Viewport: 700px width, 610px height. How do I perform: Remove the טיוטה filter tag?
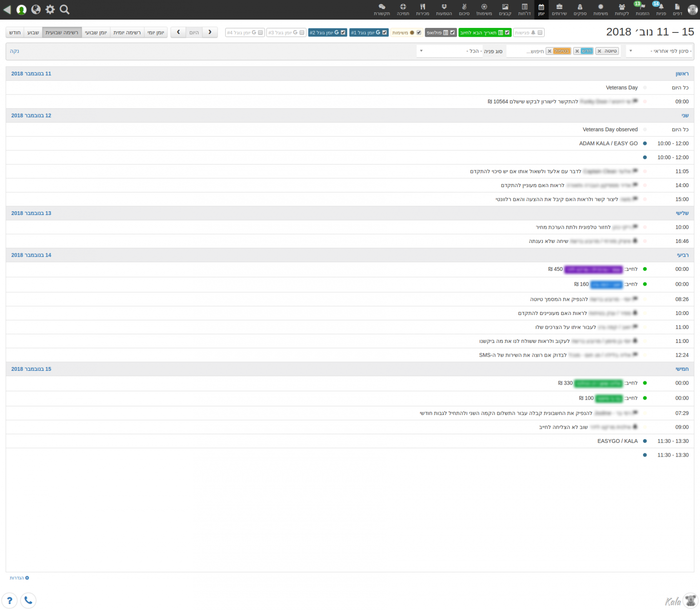tap(600, 51)
